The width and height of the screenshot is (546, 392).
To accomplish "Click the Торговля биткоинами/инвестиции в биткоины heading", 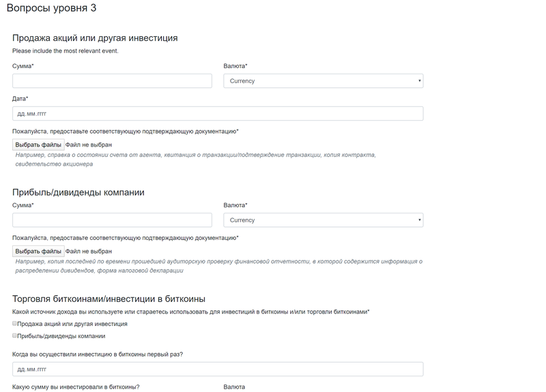I will click(109, 299).
